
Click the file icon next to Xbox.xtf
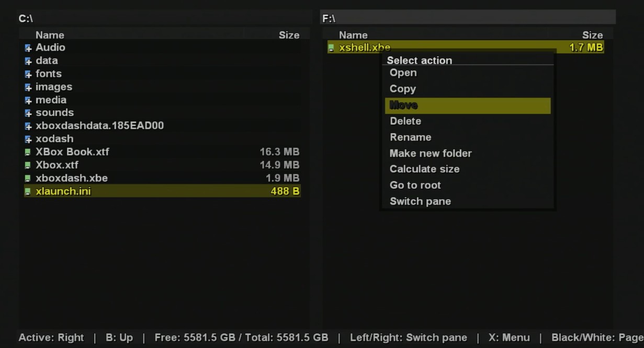coord(28,166)
